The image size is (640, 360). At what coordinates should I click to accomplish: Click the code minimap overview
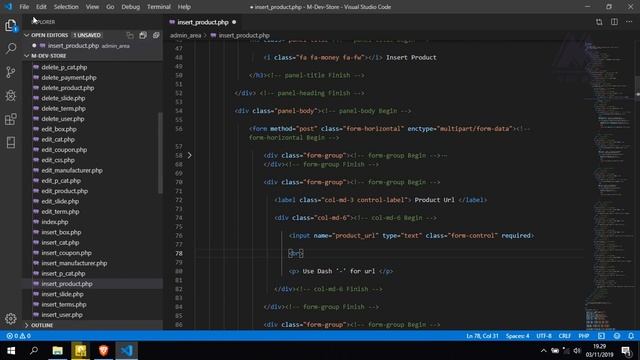click(608, 184)
